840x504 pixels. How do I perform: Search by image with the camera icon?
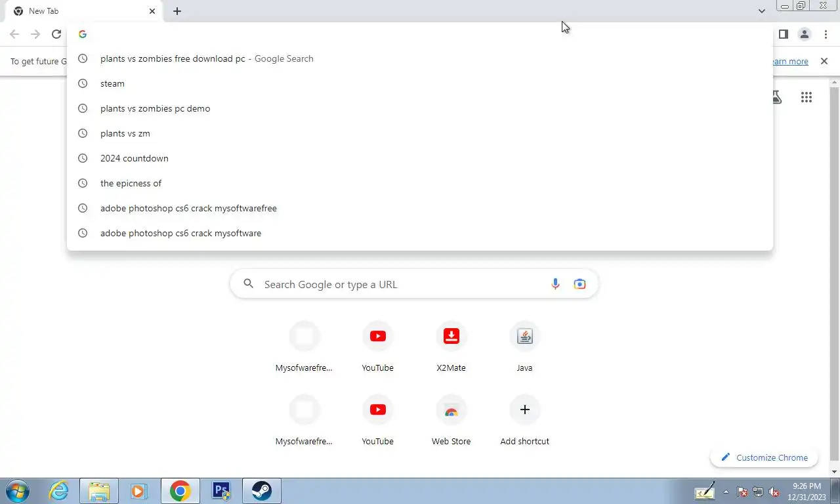tap(579, 284)
